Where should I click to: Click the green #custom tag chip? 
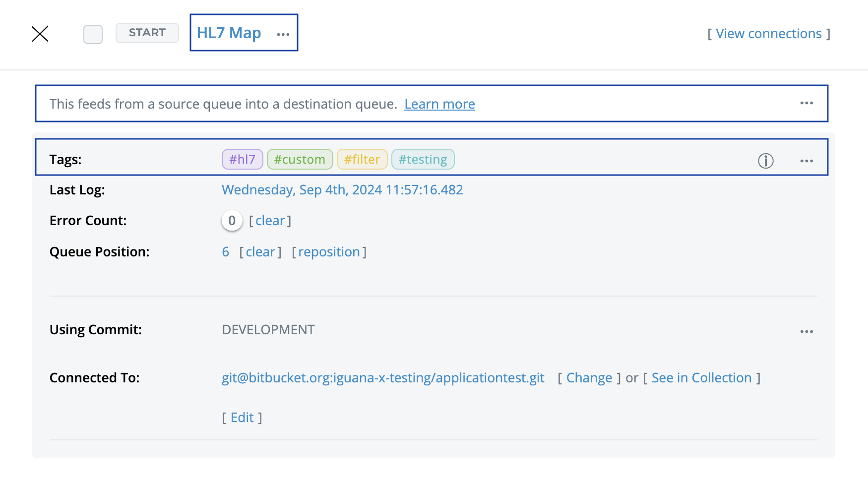300,159
